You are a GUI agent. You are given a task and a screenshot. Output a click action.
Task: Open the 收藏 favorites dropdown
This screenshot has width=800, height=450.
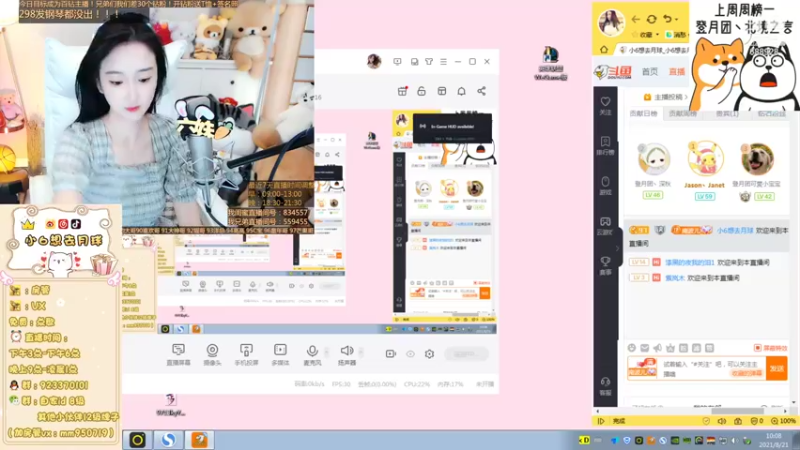646,35
